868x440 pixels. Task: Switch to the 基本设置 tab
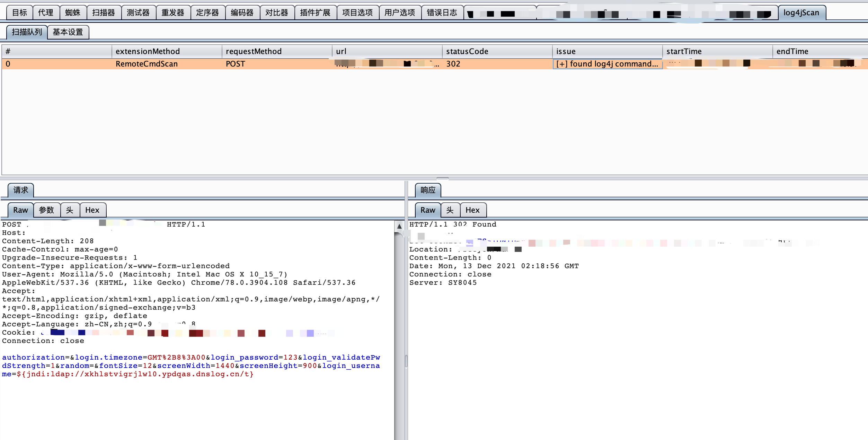coord(68,32)
